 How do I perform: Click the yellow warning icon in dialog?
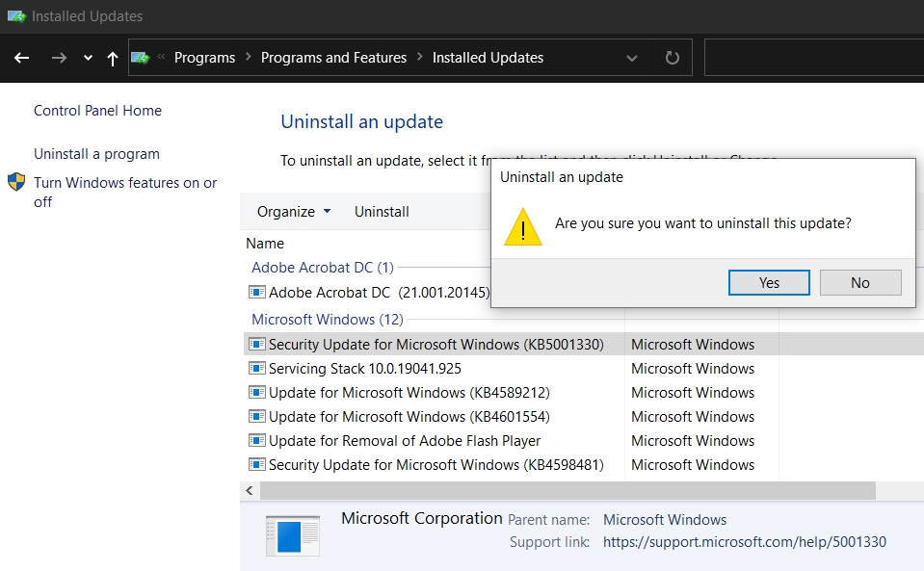pyautogui.click(x=522, y=226)
